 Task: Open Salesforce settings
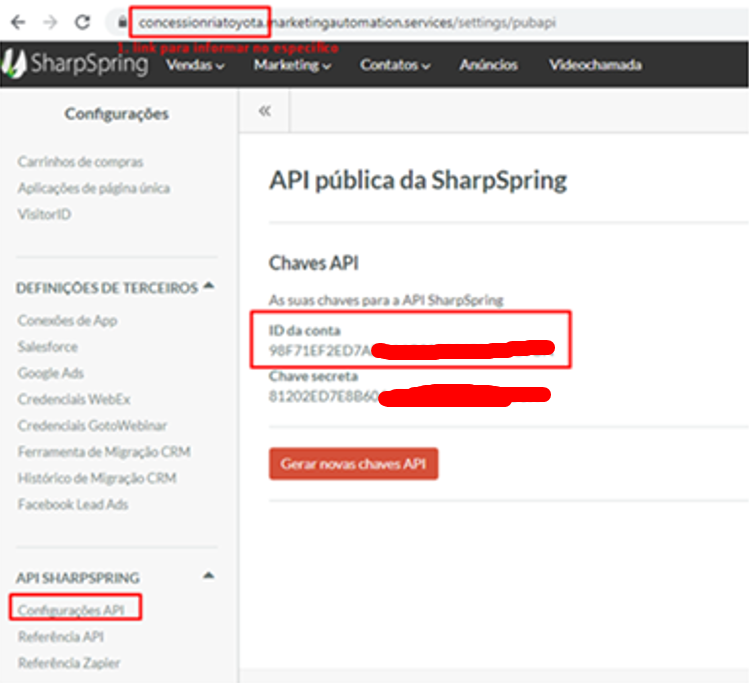click(47, 346)
